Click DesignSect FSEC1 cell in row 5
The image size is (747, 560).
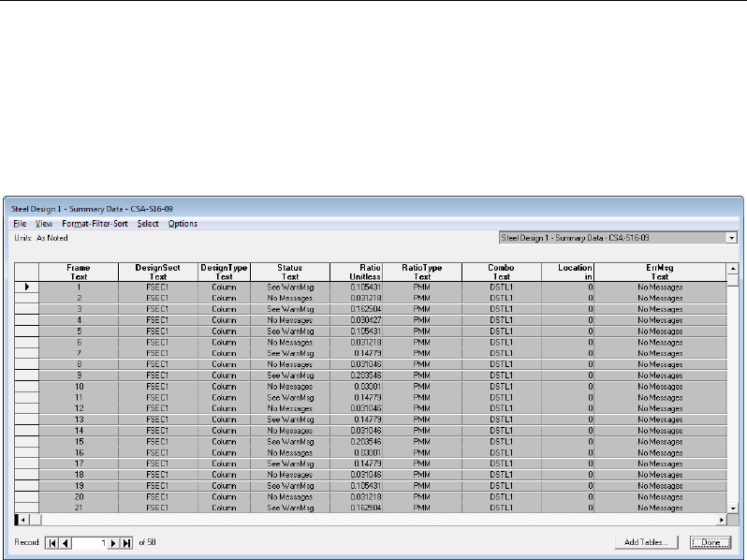coord(158,332)
